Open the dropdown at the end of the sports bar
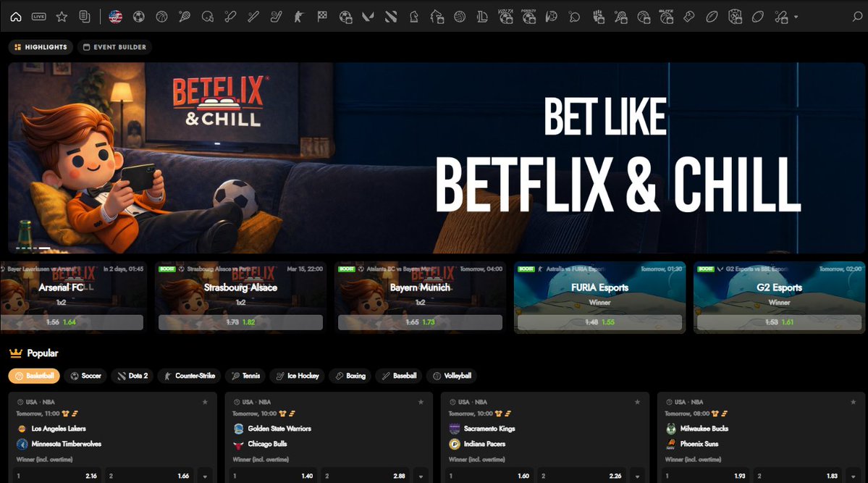This screenshot has height=483, width=868. click(x=795, y=16)
